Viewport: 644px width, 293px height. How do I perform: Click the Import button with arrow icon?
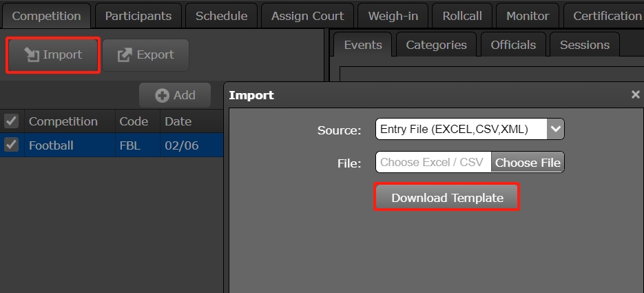coord(54,55)
